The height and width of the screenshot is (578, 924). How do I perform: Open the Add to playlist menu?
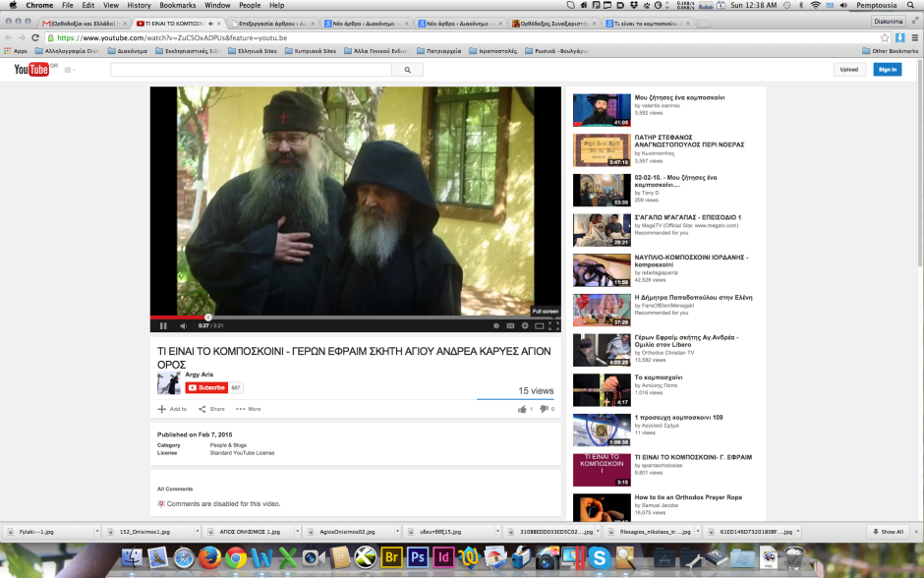pos(172,409)
